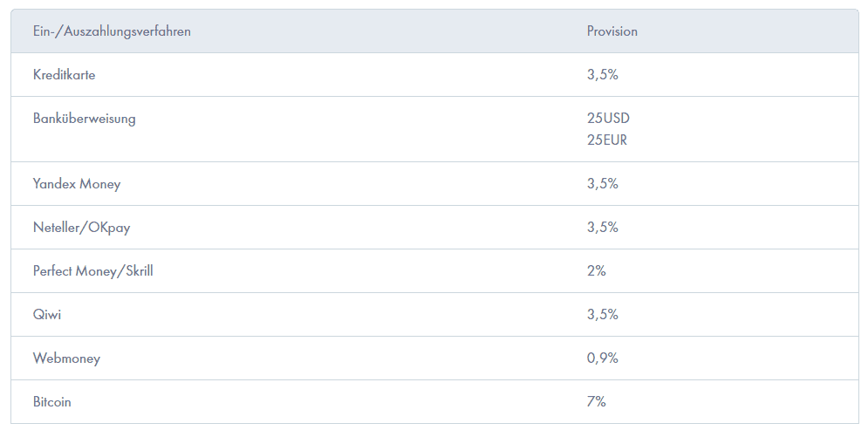Select the Webmoney row label
Screen dimensions: 868x437
tap(66, 358)
